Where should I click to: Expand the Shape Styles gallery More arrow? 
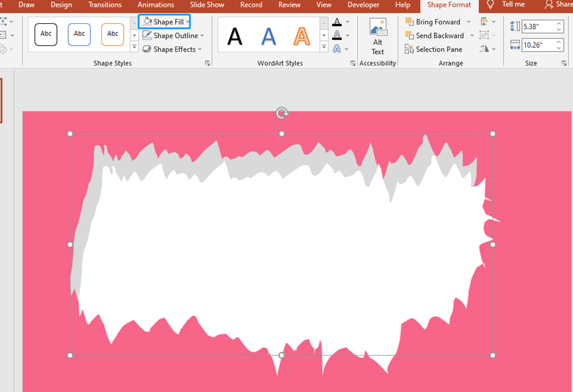tap(134, 47)
